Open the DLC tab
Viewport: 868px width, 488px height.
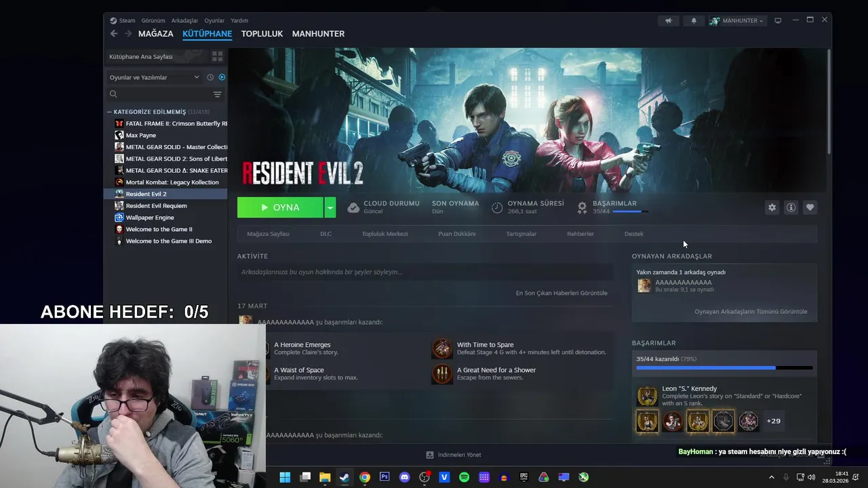point(325,234)
